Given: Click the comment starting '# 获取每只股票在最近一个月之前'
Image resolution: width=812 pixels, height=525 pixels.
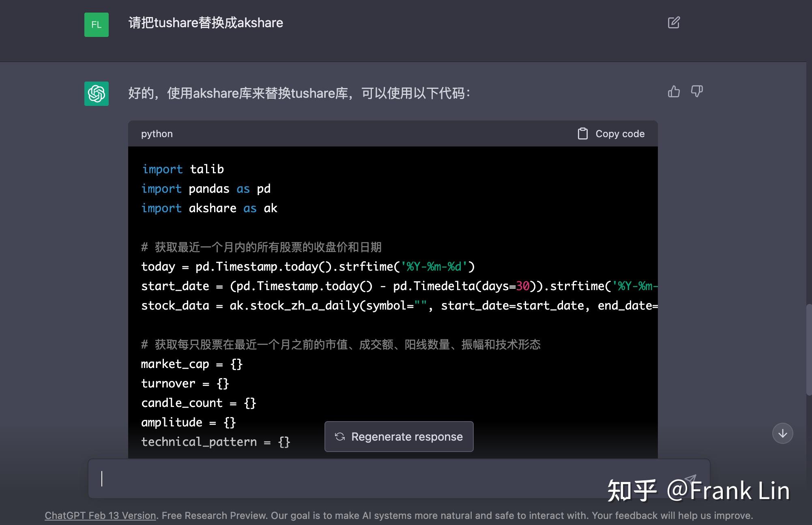Looking at the screenshot, I should (x=341, y=344).
